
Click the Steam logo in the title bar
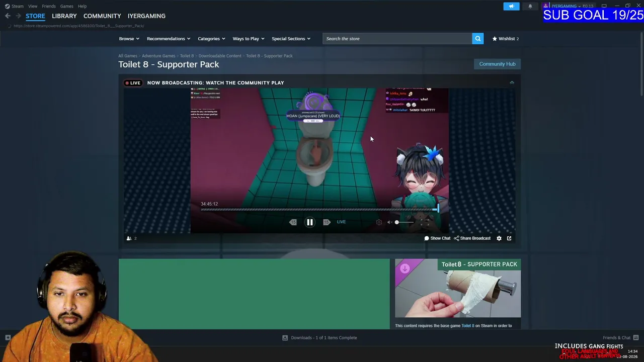tap(7, 6)
